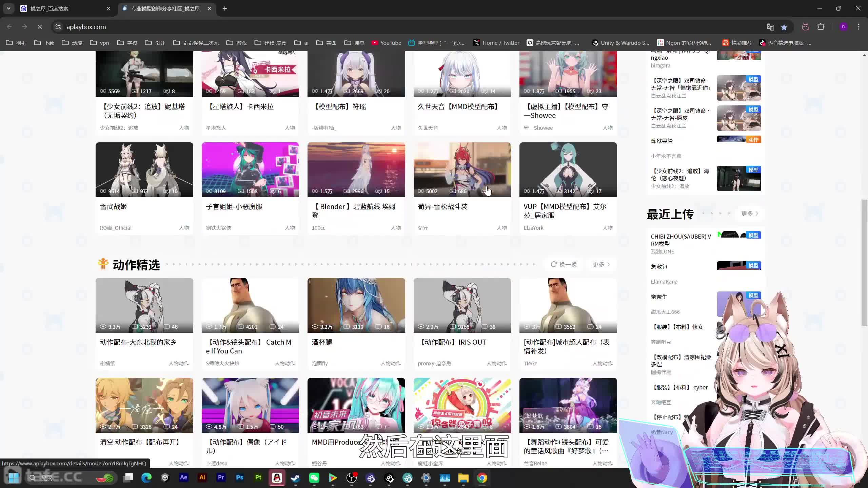Launch Illustrator from taskbar

coord(202,477)
